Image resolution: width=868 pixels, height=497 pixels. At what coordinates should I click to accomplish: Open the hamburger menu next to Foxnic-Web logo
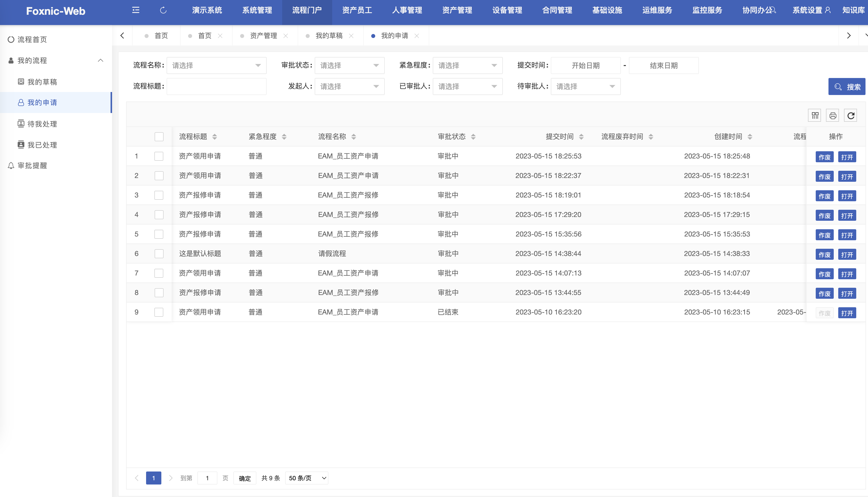point(136,10)
